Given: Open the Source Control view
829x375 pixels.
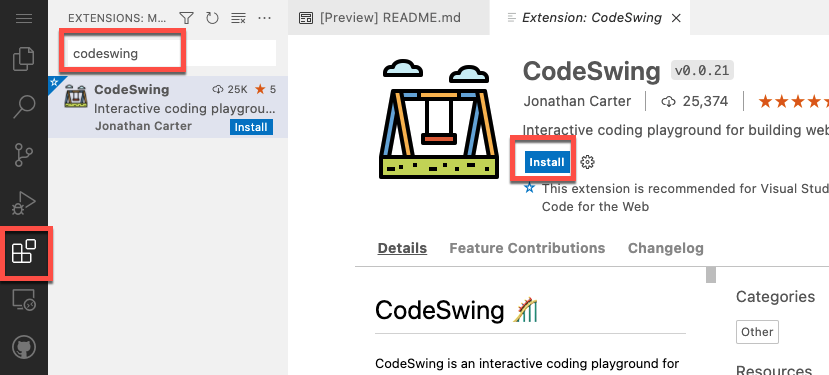Looking at the screenshot, I should coord(24,154).
